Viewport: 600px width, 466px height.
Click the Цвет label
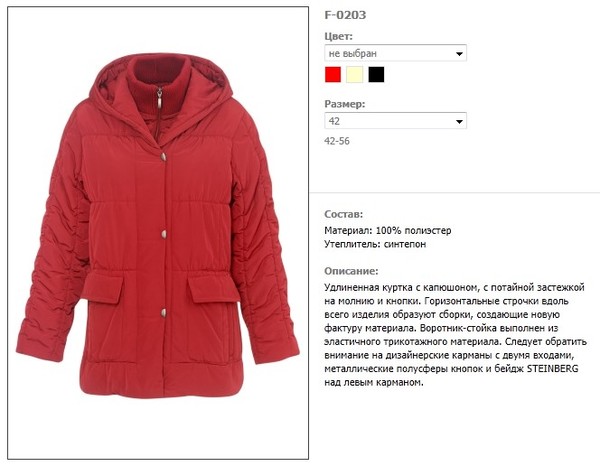point(338,36)
